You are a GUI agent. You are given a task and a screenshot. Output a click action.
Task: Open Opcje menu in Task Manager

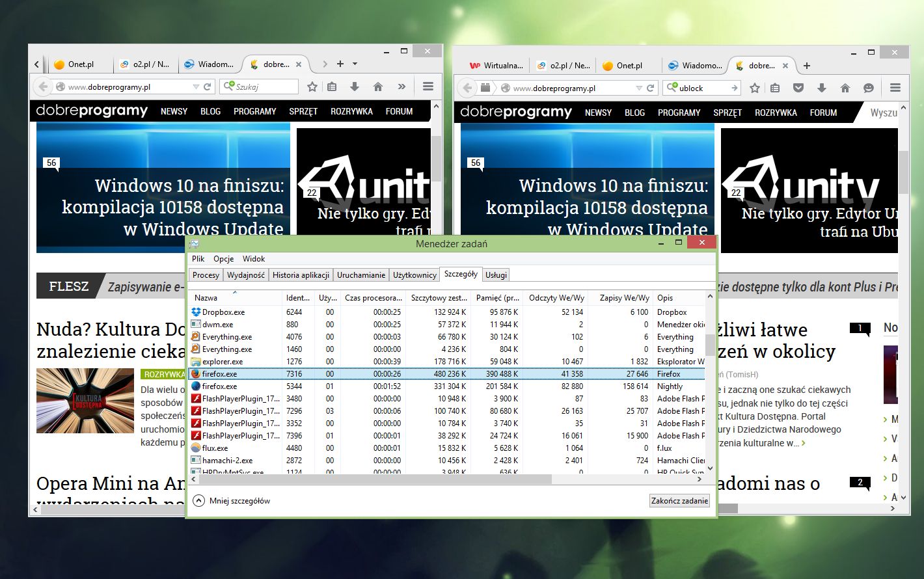click(x=224, y=259)
